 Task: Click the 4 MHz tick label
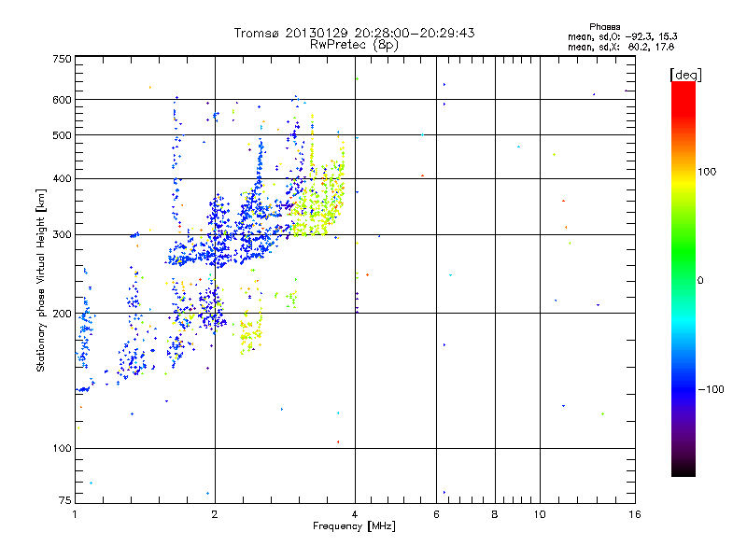click(355, 514)
